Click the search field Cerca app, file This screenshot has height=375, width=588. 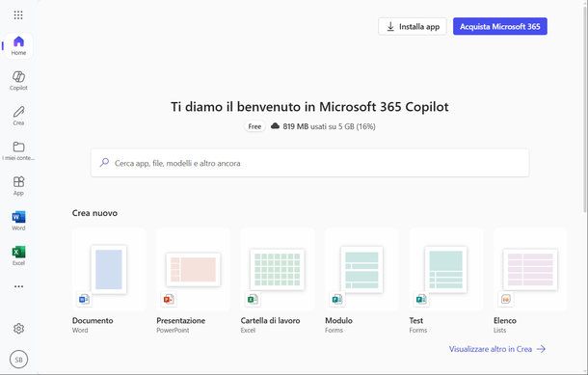pos(310,163)
